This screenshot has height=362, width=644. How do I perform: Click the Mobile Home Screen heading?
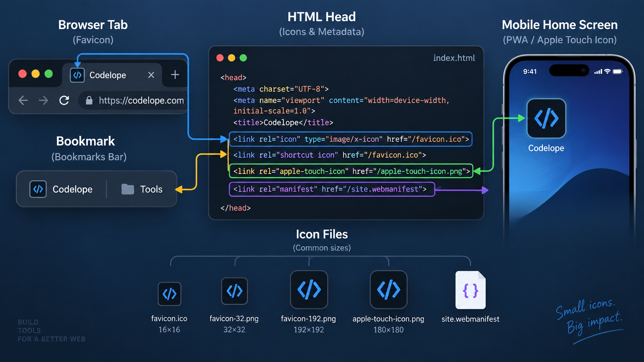click(x=560, y=25)
